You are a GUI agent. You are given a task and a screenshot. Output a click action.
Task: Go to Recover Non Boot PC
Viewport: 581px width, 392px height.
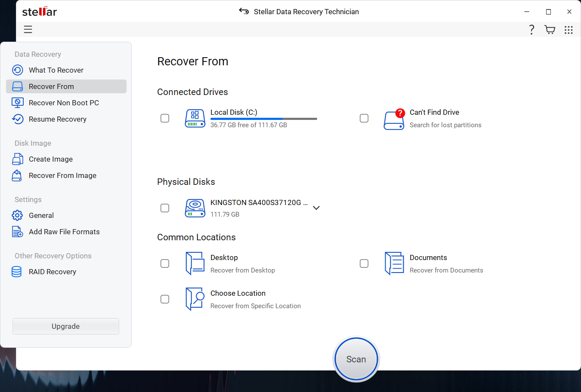66,103
